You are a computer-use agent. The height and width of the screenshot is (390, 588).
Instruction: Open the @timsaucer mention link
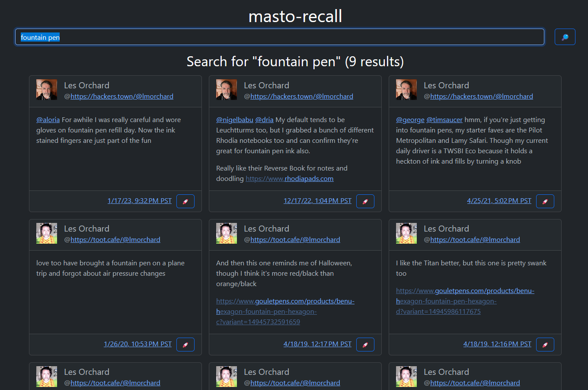pos(444,120)
